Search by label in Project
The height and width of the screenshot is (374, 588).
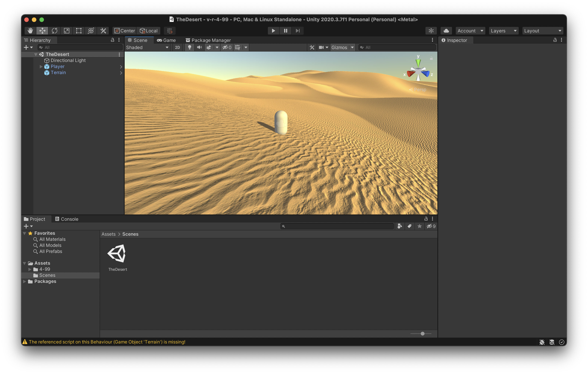tap(410, 226)
